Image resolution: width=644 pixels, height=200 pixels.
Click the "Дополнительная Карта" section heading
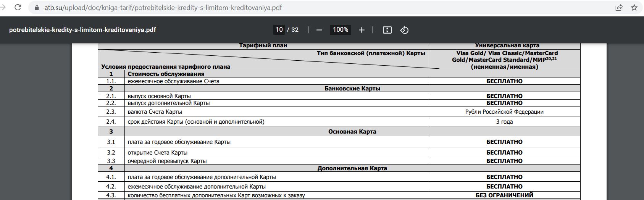click(x=352, y=168)
